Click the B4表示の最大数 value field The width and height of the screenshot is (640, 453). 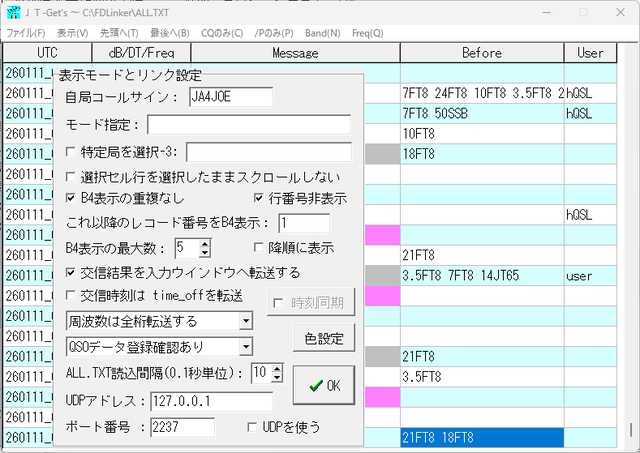tap(187, 248)
